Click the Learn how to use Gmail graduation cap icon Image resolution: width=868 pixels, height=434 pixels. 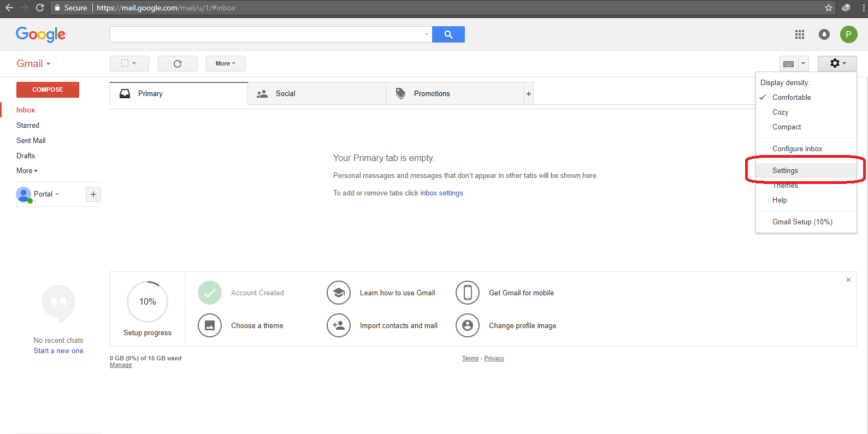coord(339,293)
